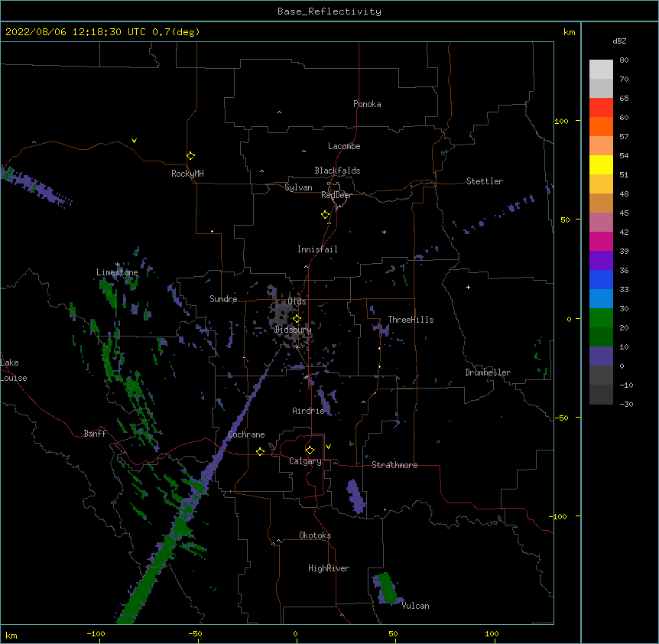Viewport: 659px width, 644px height.
Task: Click the white plus marker north of Drumheller
Action: point(468,287)
